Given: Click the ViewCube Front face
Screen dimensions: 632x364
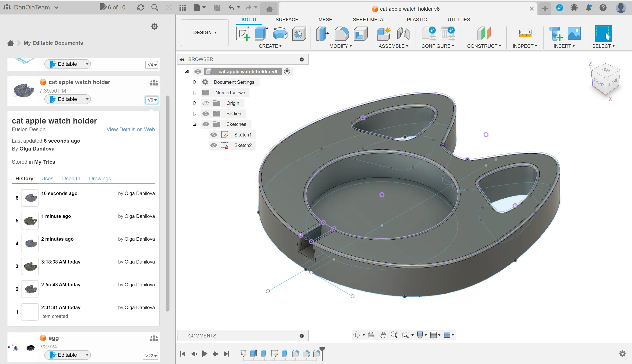Looking at the screenshot, I should pyautogui.click(x=598, y=82).
